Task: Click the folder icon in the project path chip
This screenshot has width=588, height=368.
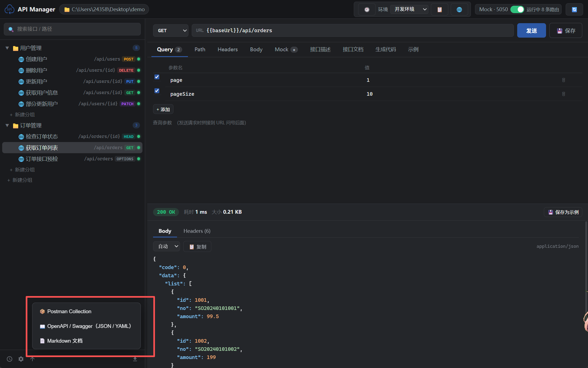Action: pos(67,10)
